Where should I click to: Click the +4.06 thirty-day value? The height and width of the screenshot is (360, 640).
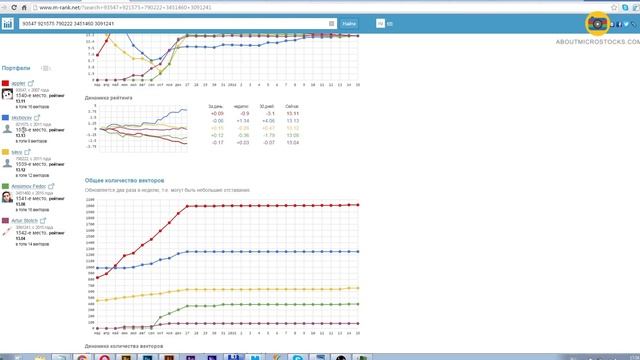point(268,121)
